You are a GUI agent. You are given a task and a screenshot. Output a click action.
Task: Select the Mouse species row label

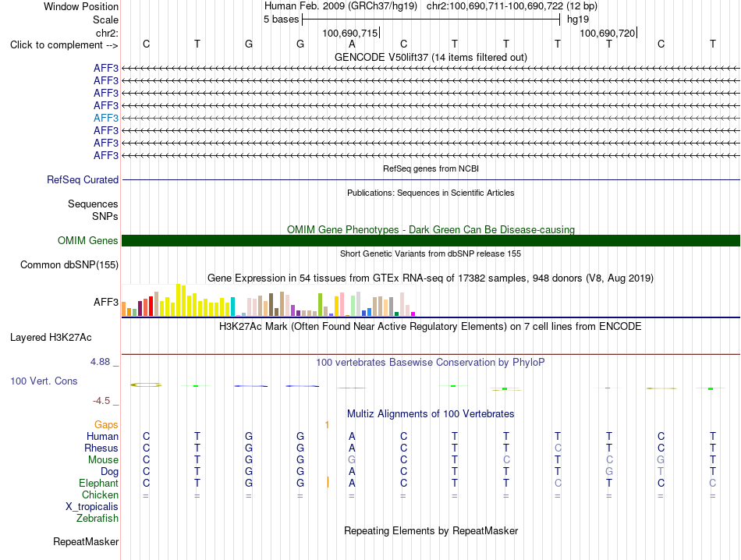point(104,460)
